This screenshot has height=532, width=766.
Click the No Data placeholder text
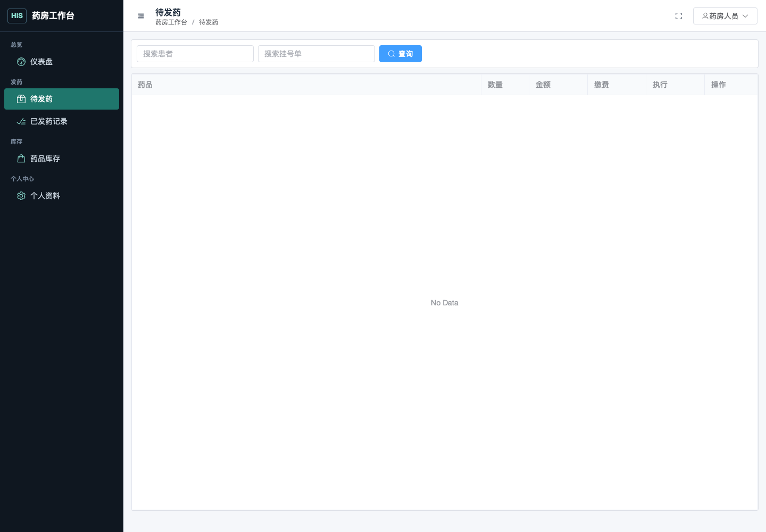445,303
